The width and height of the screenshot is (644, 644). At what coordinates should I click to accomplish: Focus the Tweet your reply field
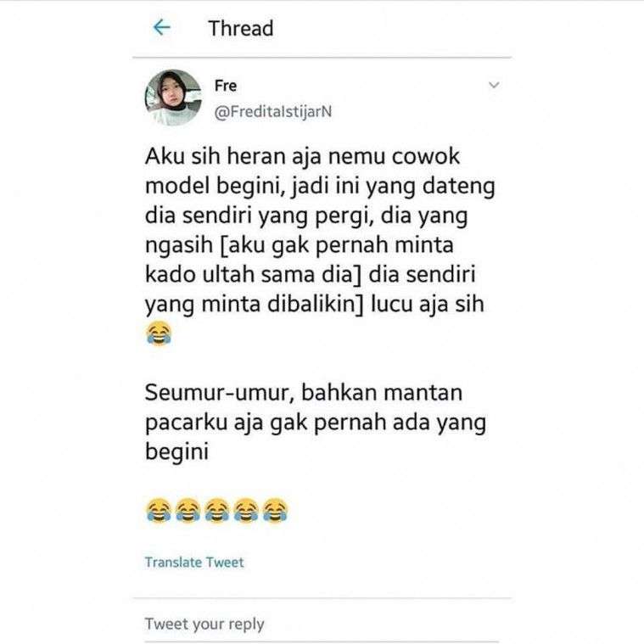pos(322,624)
